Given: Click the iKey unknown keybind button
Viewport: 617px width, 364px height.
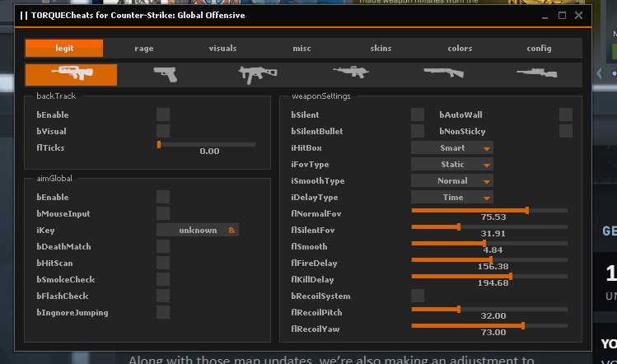Looking at the screenshot, I should coord(198,230).
